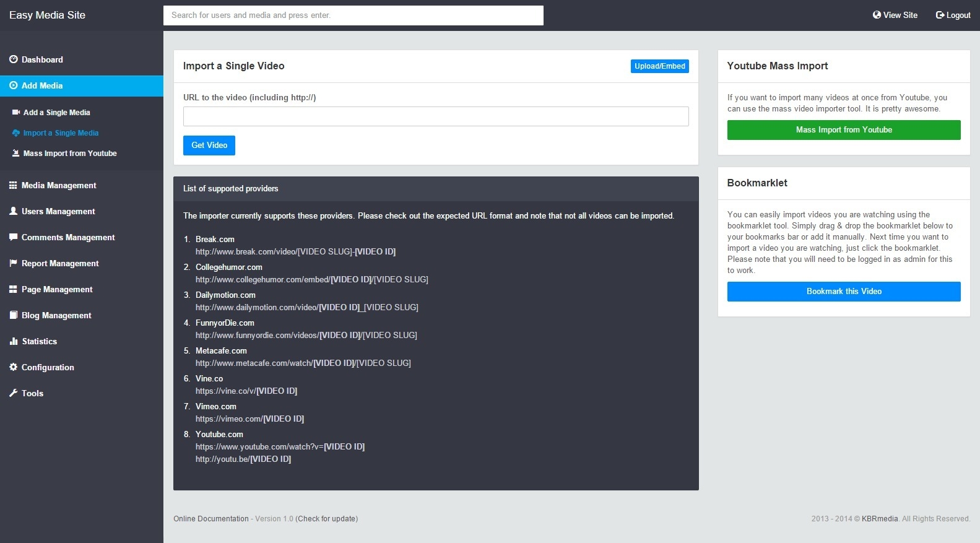980x543 pixels.
Task: Click the video camera icon for Add a Single Media
Action: 16,112
